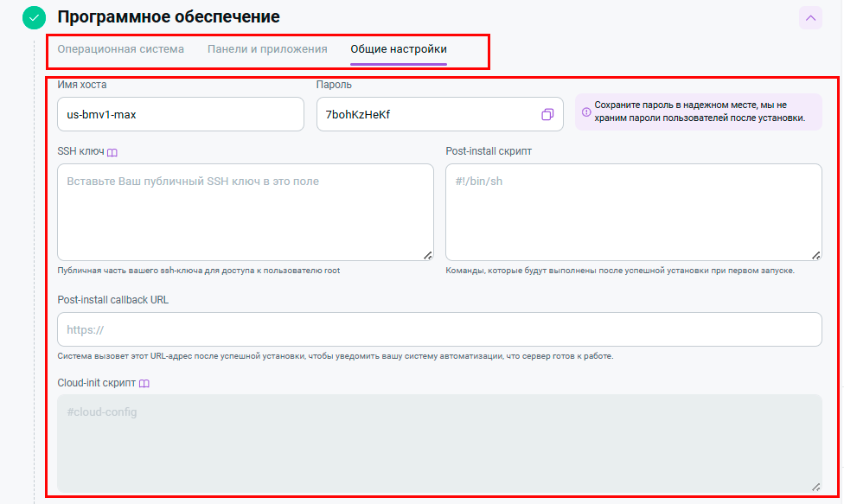Click the Cloud-init textarea resize handle

tap(815, 487)
